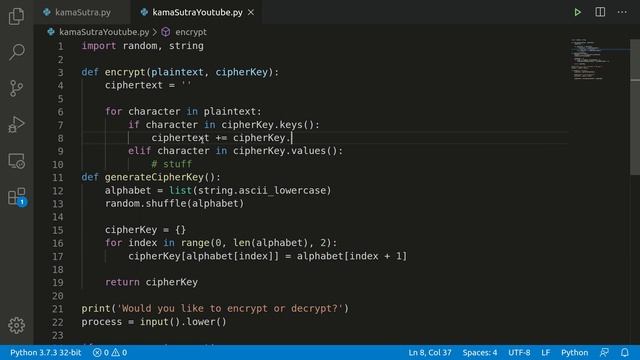Open the More Actions ellipsis menu
The image size is (640, 360).
[x=622, y=12]
